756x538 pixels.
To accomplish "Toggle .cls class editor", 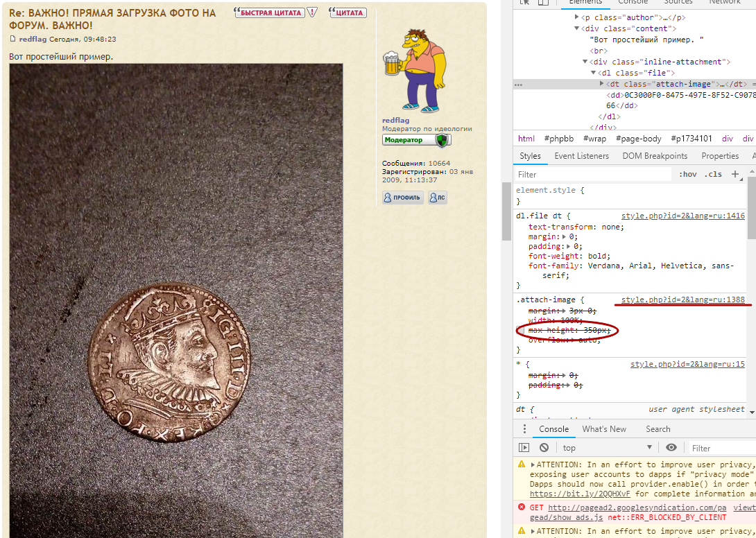I will (x=713, y=174).
